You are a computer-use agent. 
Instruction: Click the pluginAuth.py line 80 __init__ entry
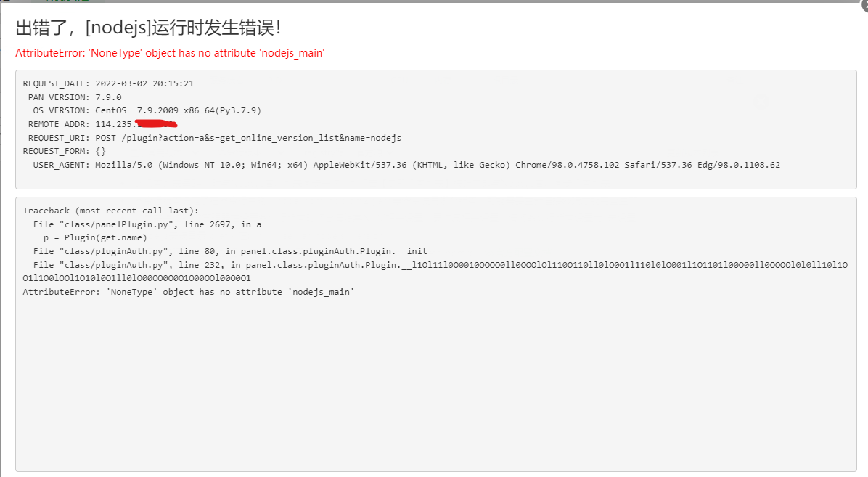[235, 251]
